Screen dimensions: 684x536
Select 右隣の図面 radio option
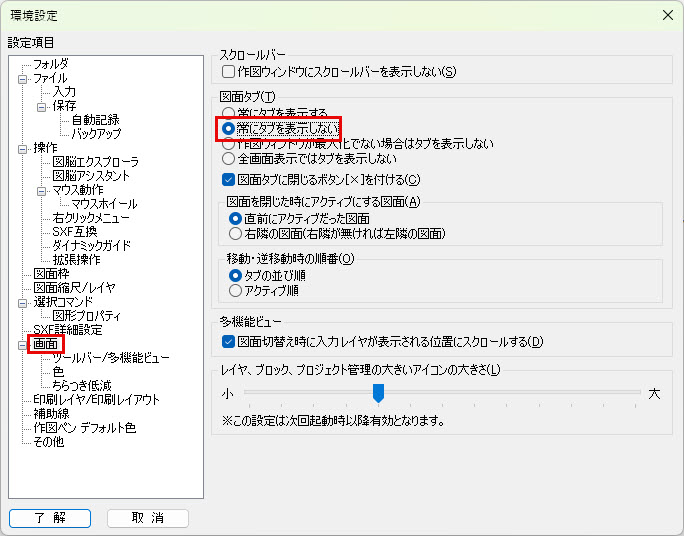coord(236,233)
